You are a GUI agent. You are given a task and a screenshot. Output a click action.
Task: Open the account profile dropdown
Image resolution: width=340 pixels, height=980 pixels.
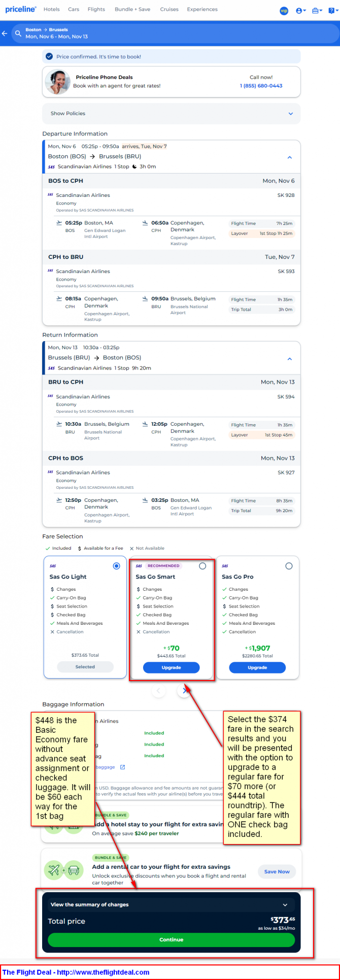[x=301, y=11]
